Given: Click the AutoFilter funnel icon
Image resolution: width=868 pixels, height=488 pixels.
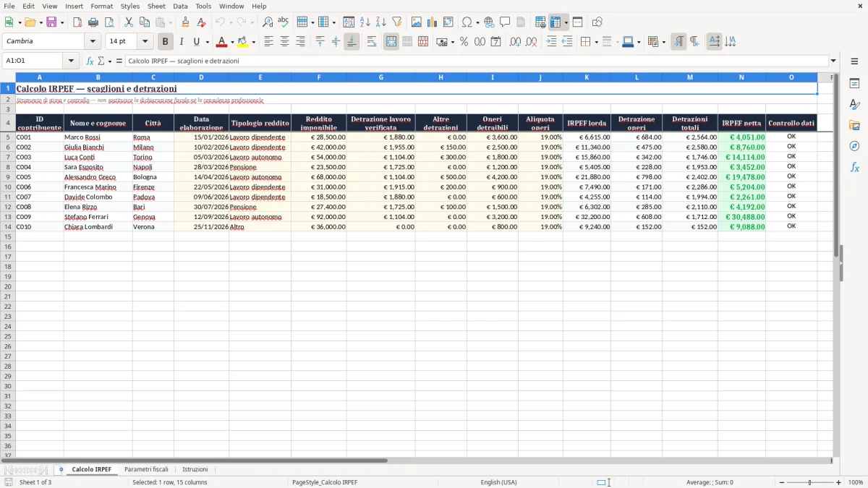Looking at the screenshot, I should pyautogui.click(x=397, y=22).
